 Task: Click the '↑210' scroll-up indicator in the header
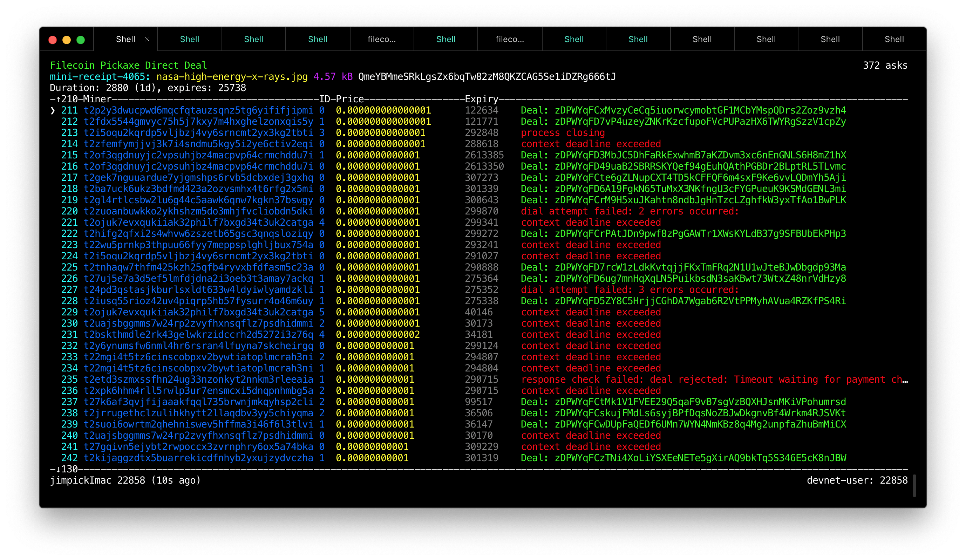click(x=67, y=99)
